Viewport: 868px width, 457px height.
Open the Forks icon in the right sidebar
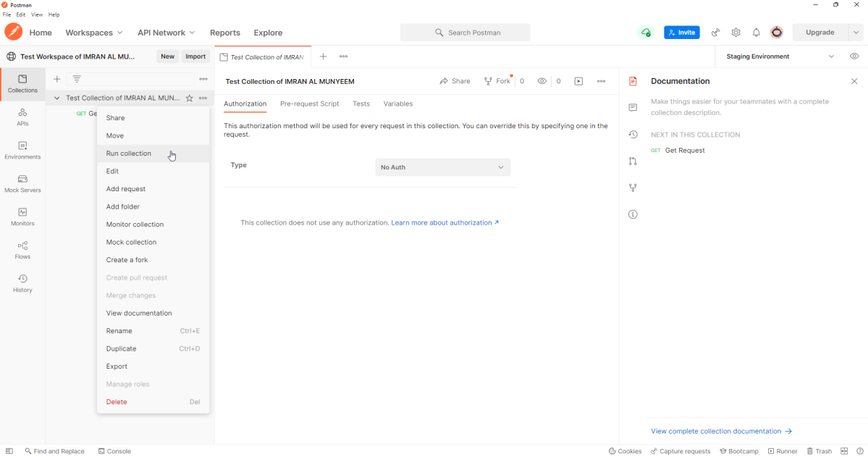tap(633, 188)
